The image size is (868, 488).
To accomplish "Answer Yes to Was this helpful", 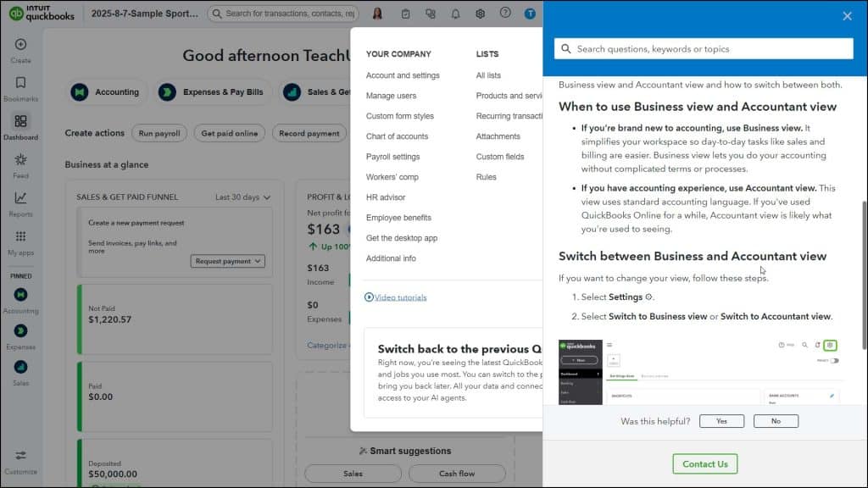I will click(x=721, y=421).
